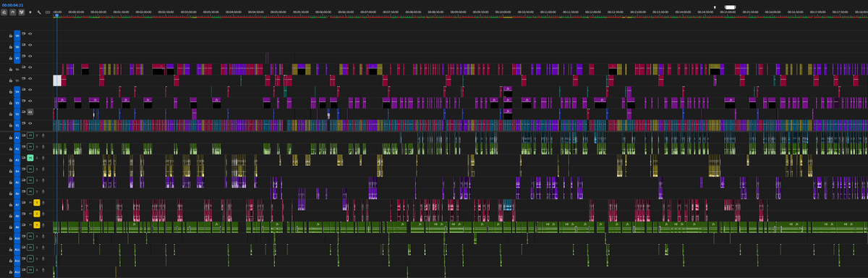Toggle insert sequences as nests button
This screenshot has width=868, height=278.
pos(4,12)
